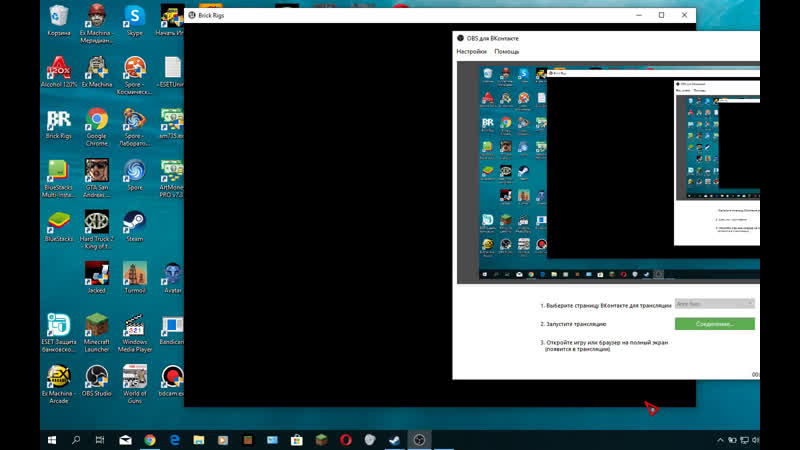The image size is (800, 450).
Task: Show hidden system tray icons
Action: 720,440
